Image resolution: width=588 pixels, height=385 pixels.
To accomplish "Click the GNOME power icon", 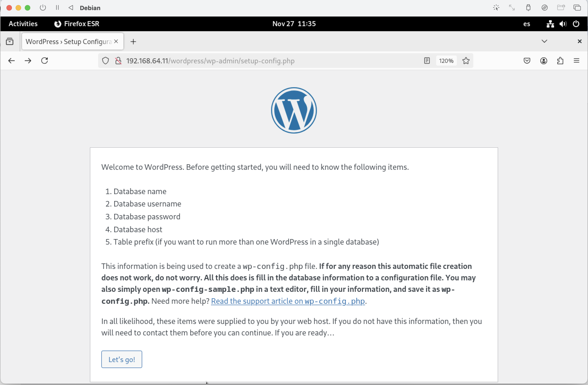I will [x=576, y=24].
